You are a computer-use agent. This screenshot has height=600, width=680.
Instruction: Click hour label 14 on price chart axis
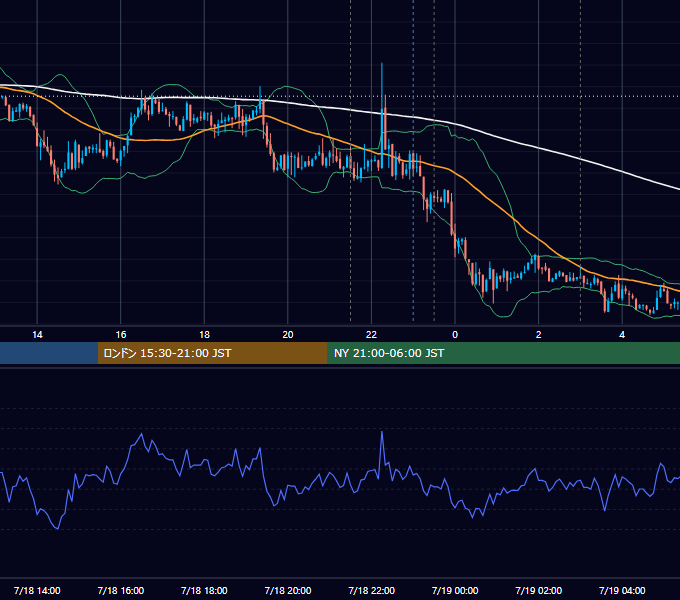37,334
